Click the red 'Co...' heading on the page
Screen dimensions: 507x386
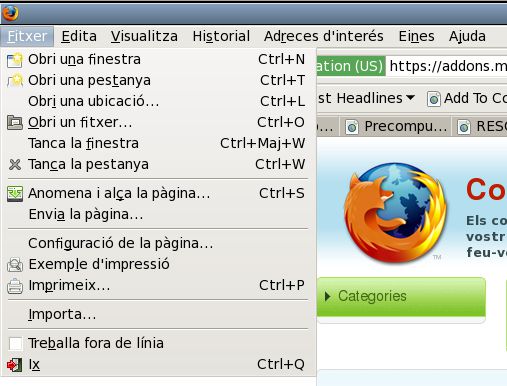click(486, 190)
